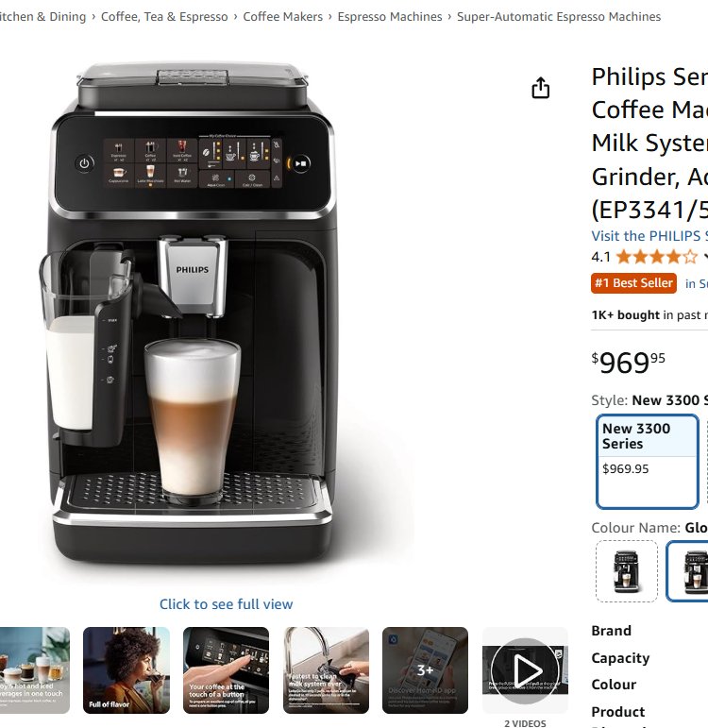Go to Coffee, Tea & Espresso breadcrumb
This screenshot has height=728, width=708.
164,17
